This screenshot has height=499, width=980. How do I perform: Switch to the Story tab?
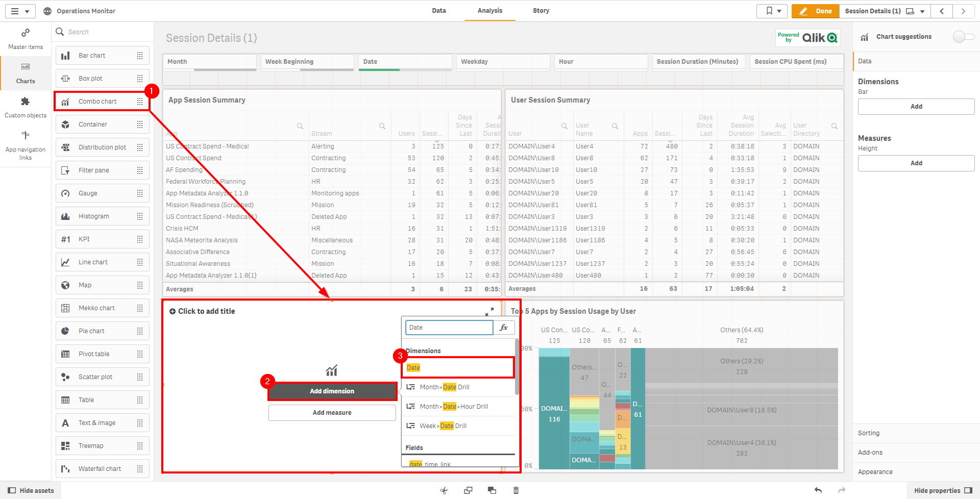pos(541,11)
